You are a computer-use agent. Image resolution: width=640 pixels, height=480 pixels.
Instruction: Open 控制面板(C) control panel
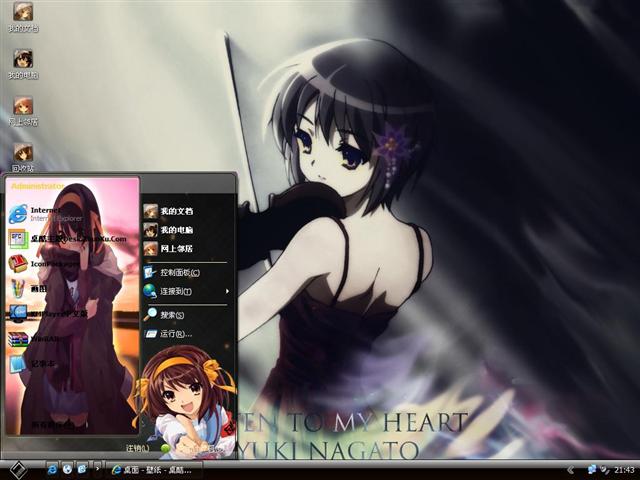pos(172,272)
